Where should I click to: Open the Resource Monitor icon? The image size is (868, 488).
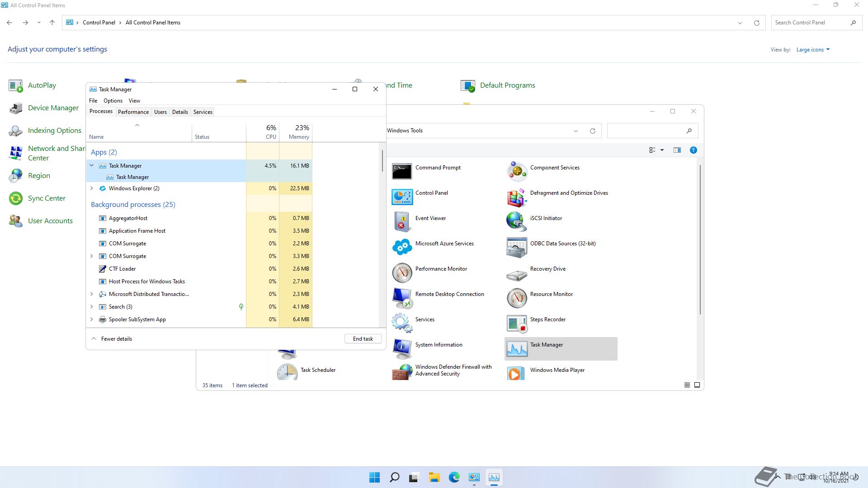click(517, 298)
